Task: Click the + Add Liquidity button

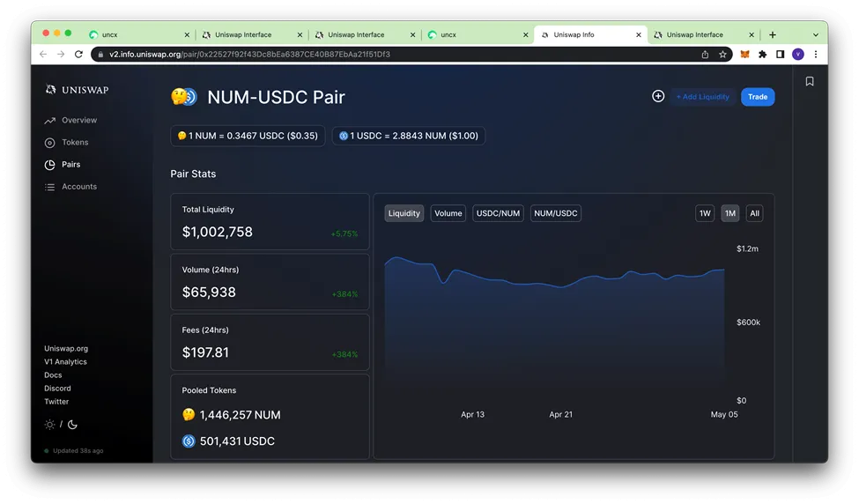Action: [x=703, y=97]
